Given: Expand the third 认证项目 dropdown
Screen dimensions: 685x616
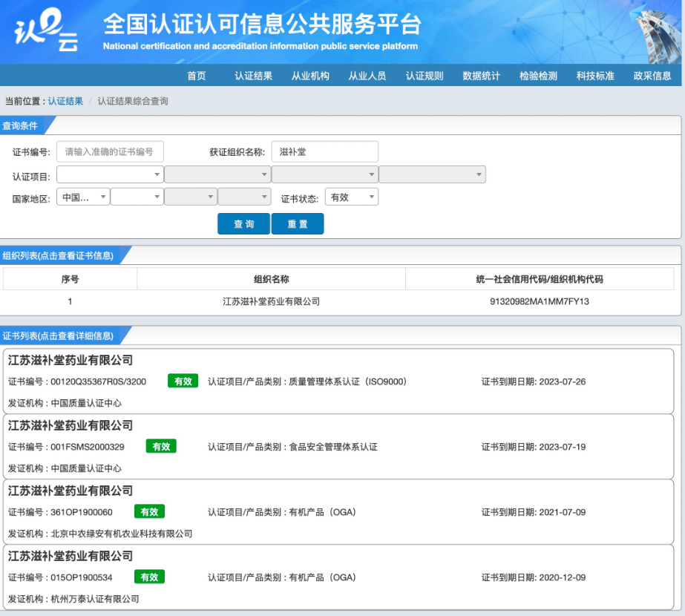Looking at the screenshot, I should click(324, 174).
